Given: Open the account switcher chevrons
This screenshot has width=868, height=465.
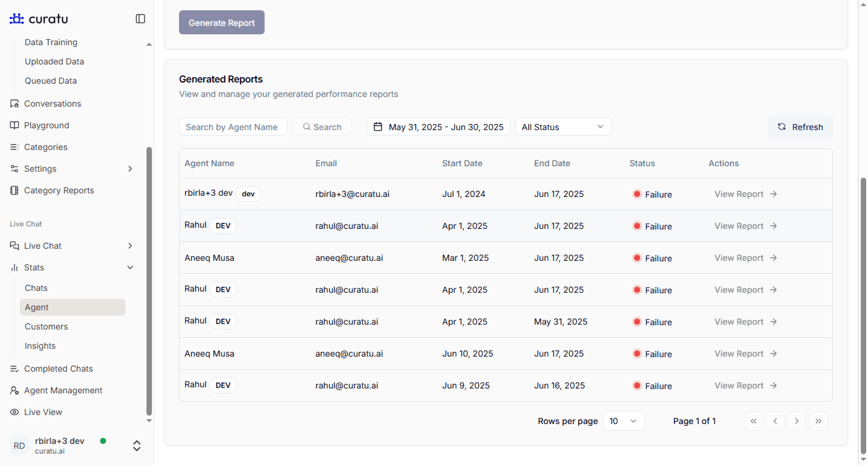Looking at the screenshot, I should pos(137,445).
